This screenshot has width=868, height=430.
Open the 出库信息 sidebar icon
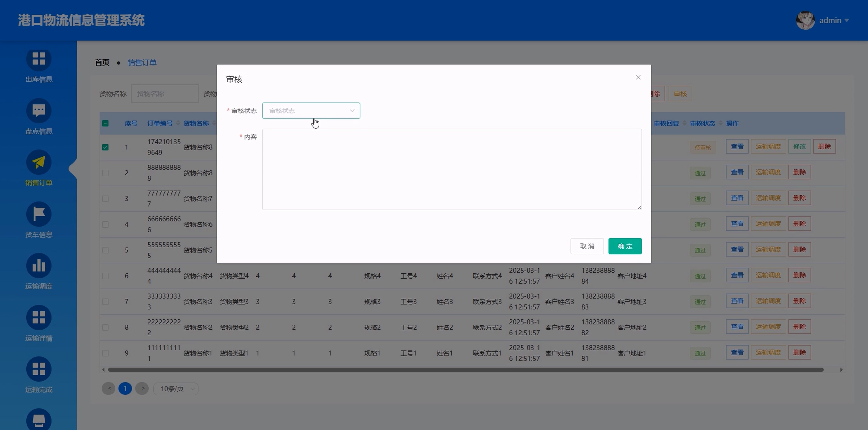pos(39,59)
